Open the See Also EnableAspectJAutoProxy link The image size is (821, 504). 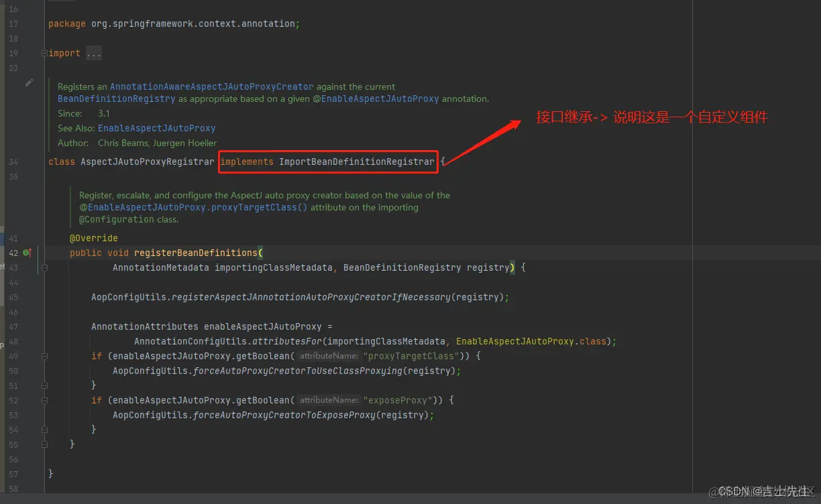click(x=156, y=128)
